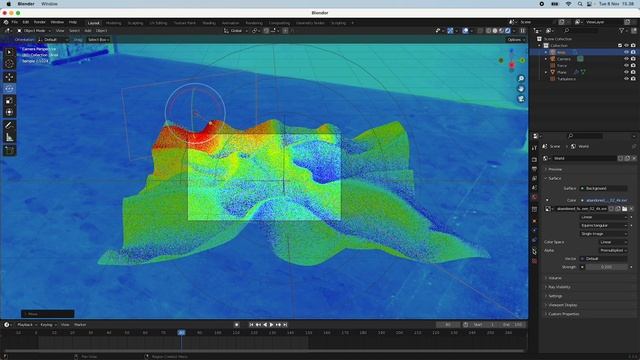This screenshot has height=360, width=640.
Task: Toggle visibility eye for Plane object
Action: pyautogui.click(x=626, y=72)
